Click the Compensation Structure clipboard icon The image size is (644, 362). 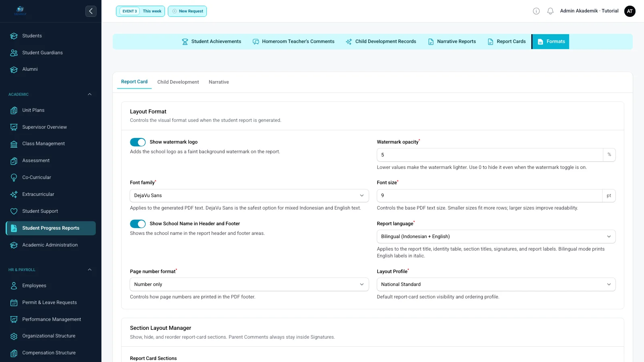click(14, 353)
